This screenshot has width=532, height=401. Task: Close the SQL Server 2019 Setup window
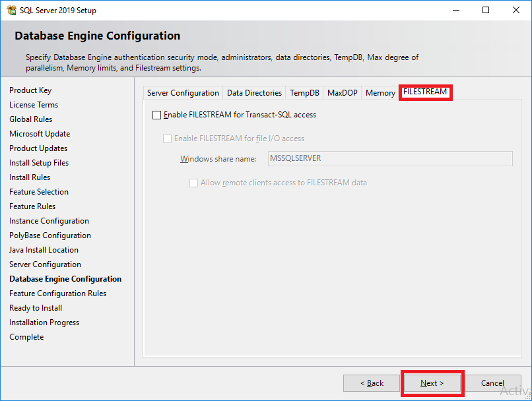point(516,10)
